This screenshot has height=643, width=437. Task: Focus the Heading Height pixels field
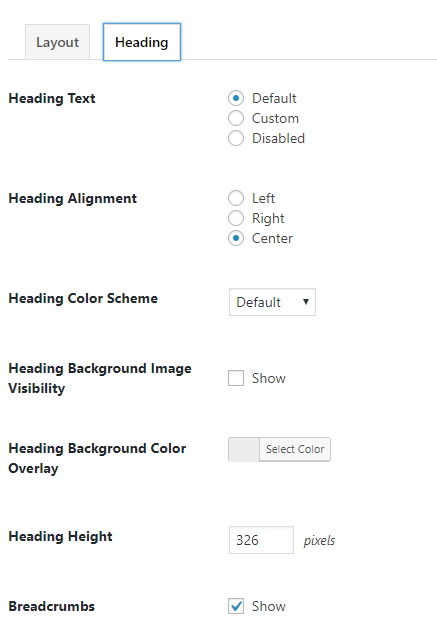pos(261,540)
